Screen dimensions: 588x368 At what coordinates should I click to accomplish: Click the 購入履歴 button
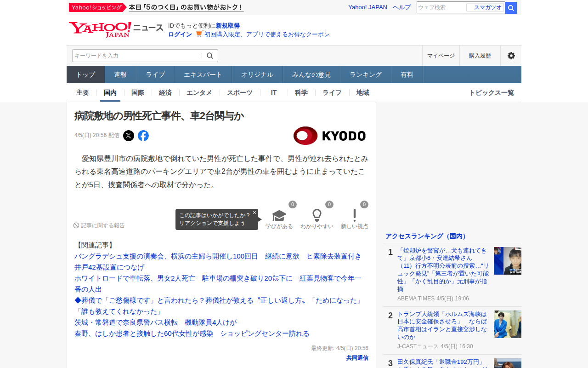point(480,56)
